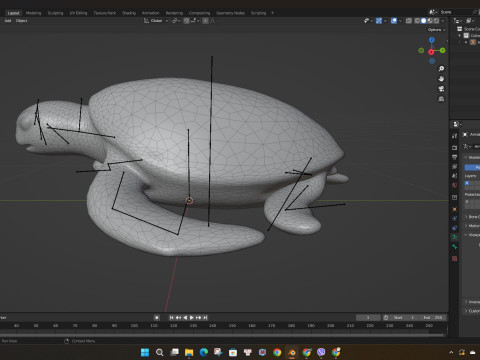480x360 pixels.
Task: Open the gizmo options dropdown arrow
Action: tap(385, 21)
